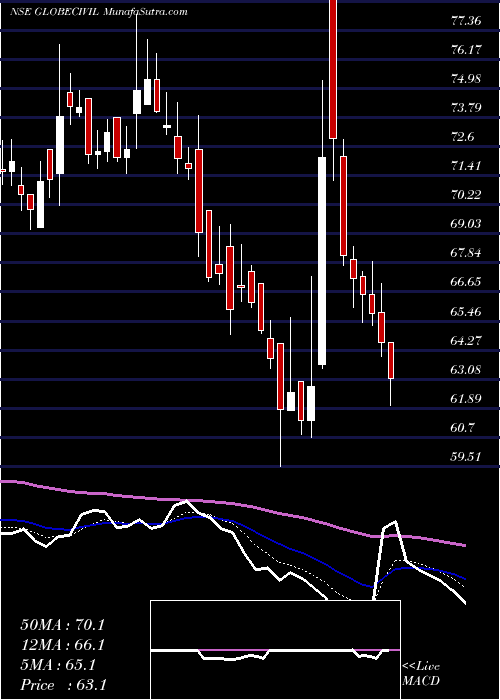Click the MACD inset panel
This screenshot has height=700, width=500.
[x=275, y=650]
